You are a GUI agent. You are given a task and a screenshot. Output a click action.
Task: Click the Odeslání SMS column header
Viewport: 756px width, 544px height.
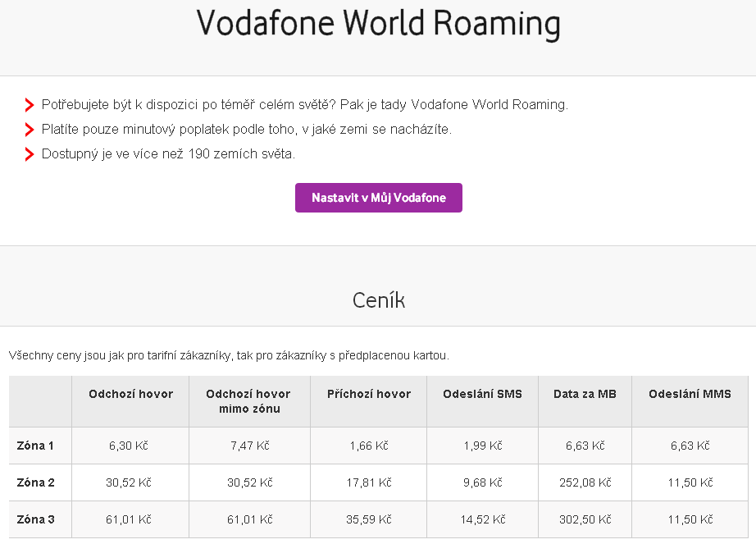click(x=483, y=394)
